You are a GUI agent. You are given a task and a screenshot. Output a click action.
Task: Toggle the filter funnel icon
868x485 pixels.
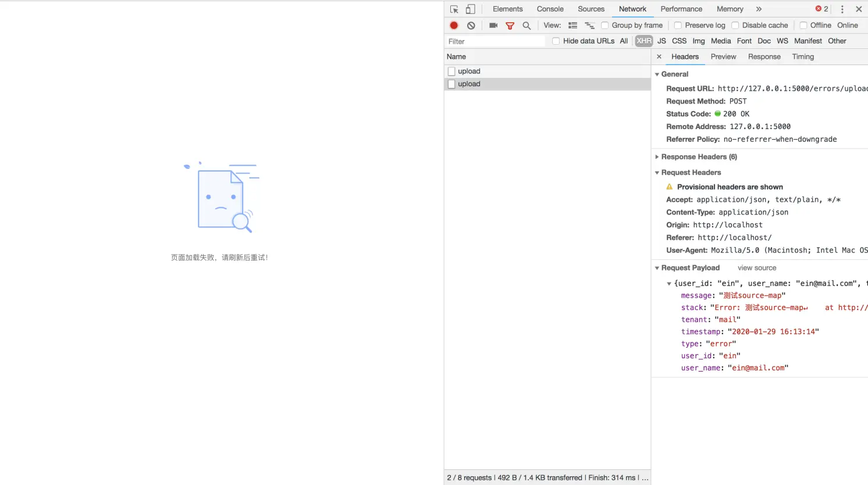pos(510,26)
